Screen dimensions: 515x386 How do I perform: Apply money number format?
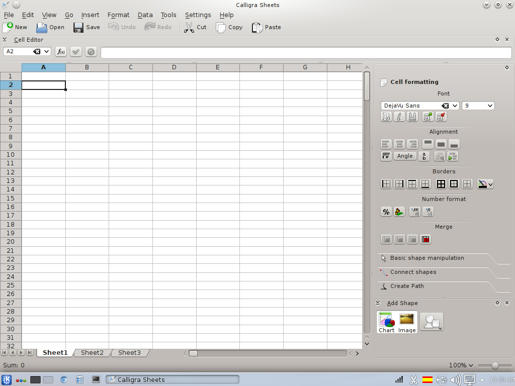click(x=399, y=212)
